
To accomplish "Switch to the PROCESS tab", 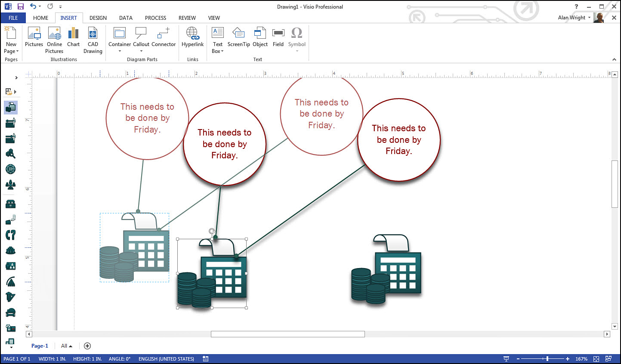I will click(155, 18).
